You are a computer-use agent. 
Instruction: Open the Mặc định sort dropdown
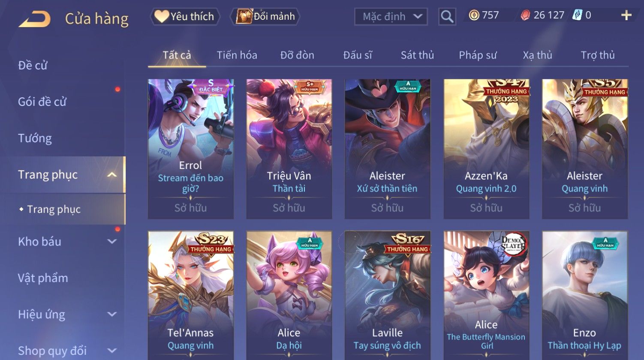[x=391, y=17]
